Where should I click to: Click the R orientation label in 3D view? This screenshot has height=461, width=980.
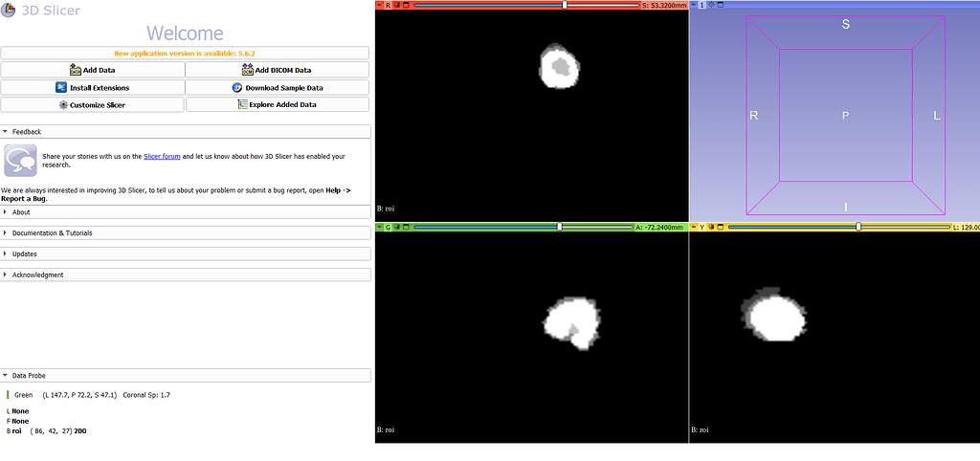tap(754, 116)
